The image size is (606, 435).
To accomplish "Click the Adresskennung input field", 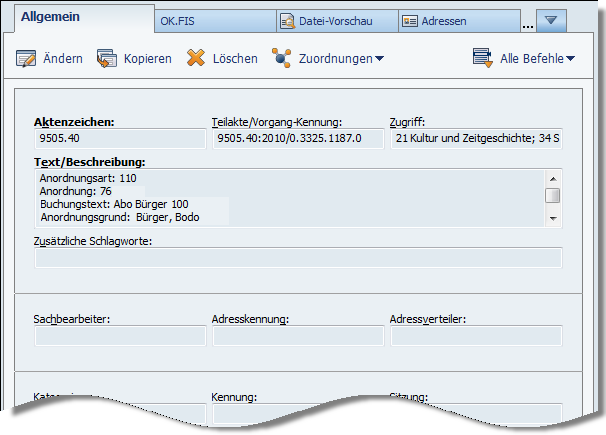I will 298,336.
